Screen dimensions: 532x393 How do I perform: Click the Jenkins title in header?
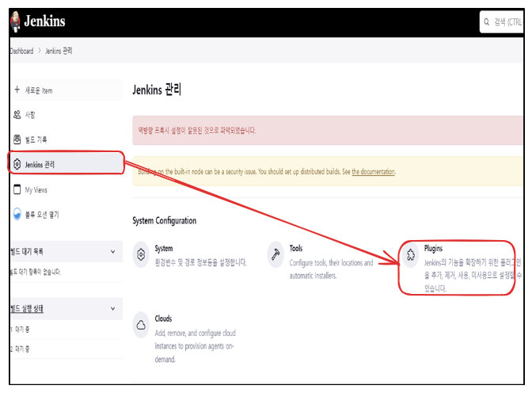(44, 21)
